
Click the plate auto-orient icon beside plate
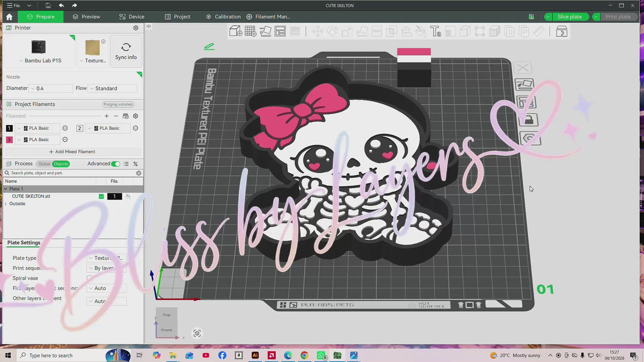[524, 85]
